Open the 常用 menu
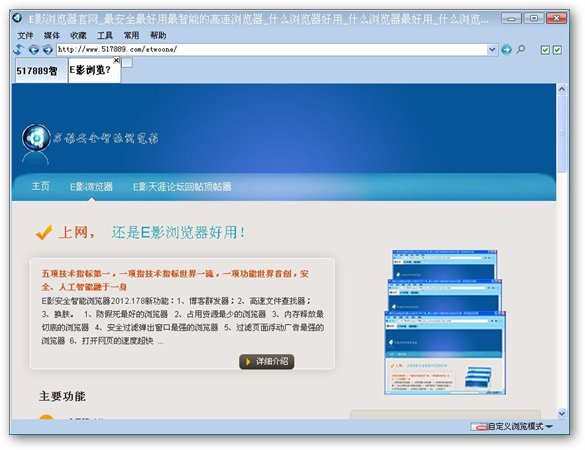 coord(131,35)
